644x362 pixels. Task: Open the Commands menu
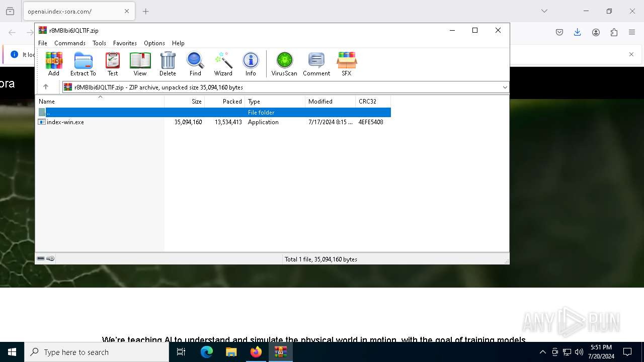pos(70,43)
